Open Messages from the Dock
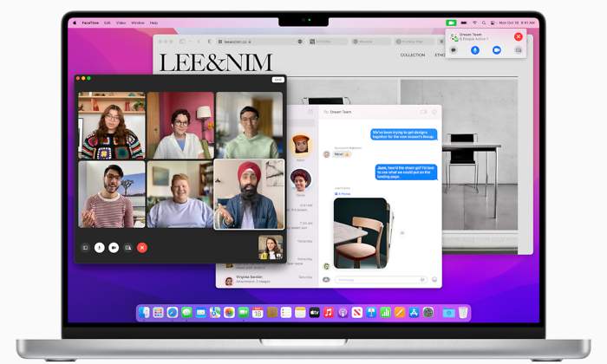Image resolution: width=607 pixels, height=364 pixels. pyautogui.click(x=187, y=313)
